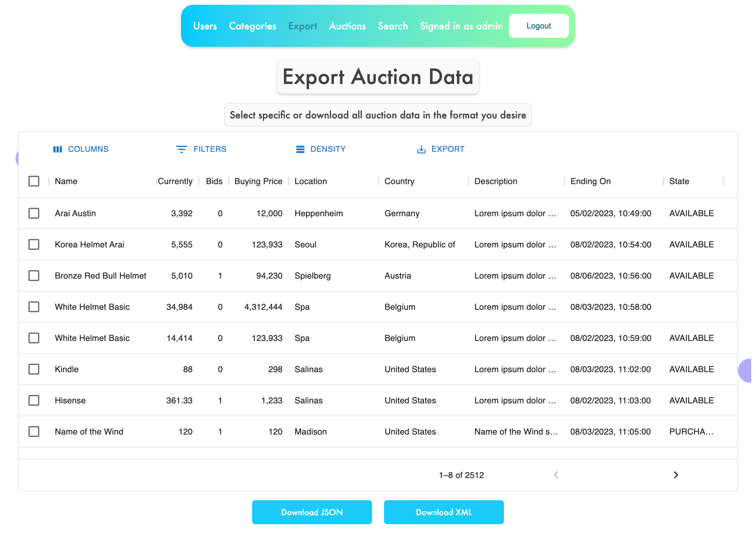The width and height of the screenshot is (756, 535).
Task: Go to next page arrow
Action: pyautogui.click(x=676, y=475)
